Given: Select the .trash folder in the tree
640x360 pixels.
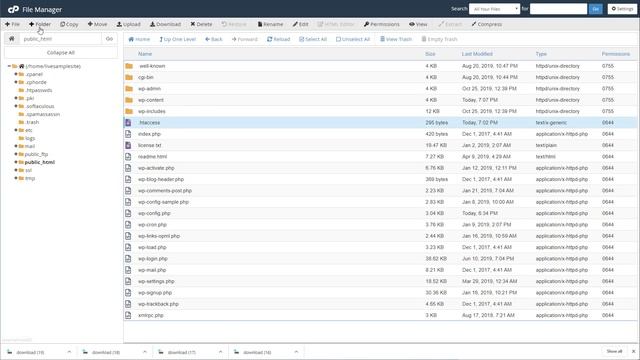Looking at the screenshot, I should point(32,122).
